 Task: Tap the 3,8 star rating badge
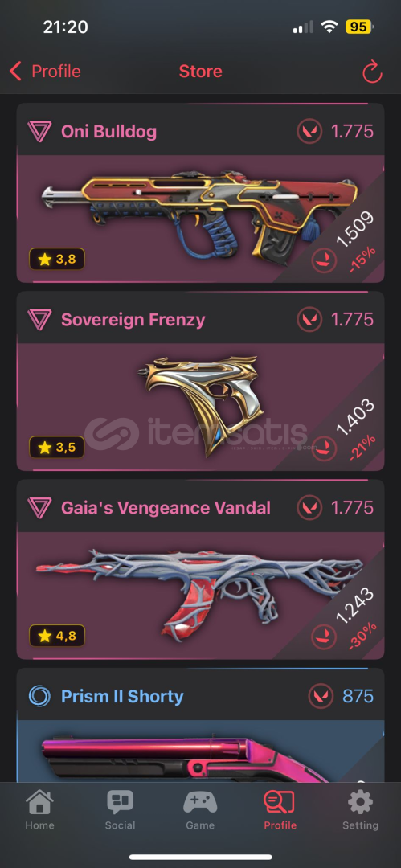coord(56,259)
